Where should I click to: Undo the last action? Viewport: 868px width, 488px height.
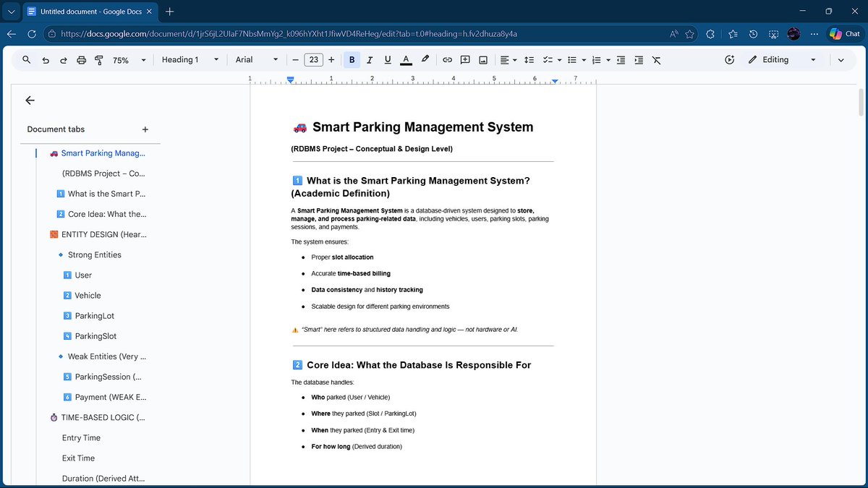[46, 60]
